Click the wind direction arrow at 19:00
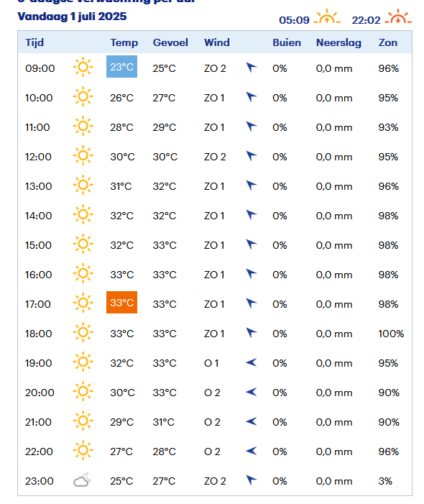The width and height of the screenshot is (424, 504). click(252, 362)
